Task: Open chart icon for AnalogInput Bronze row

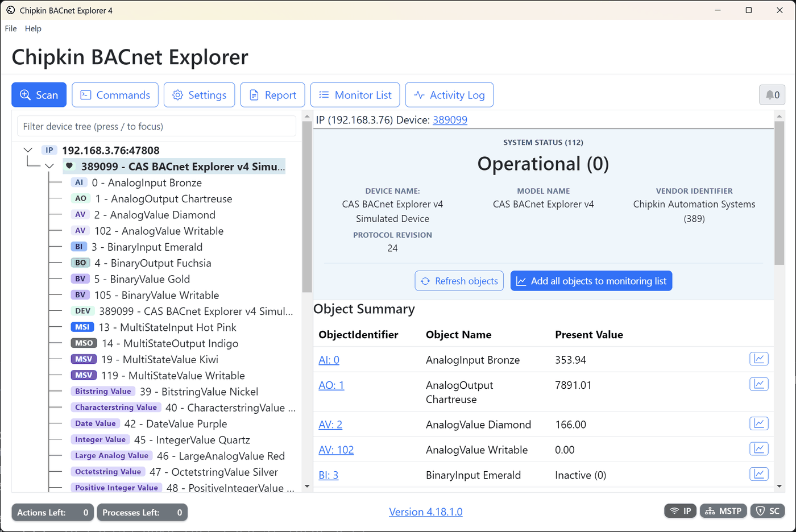Action: pos(759,359)
